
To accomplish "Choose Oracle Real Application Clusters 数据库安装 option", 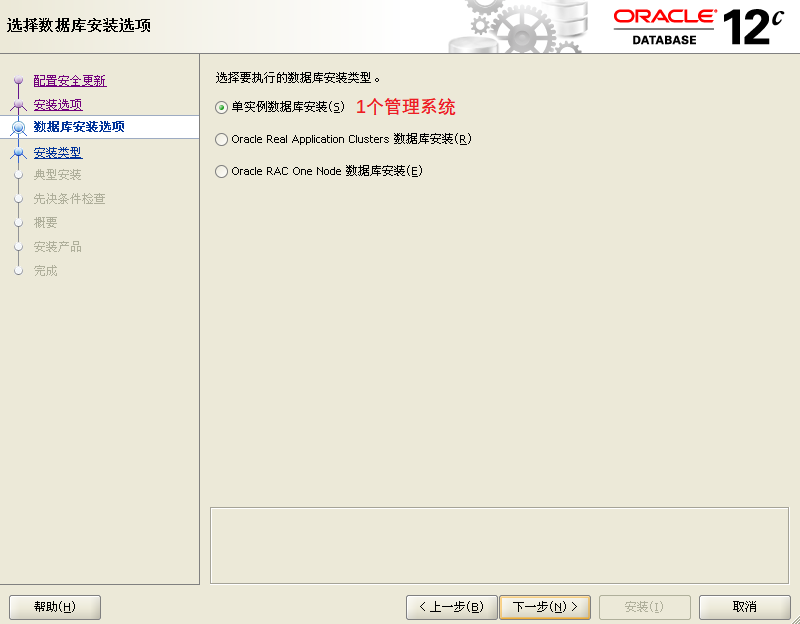I will click(221, 139).
